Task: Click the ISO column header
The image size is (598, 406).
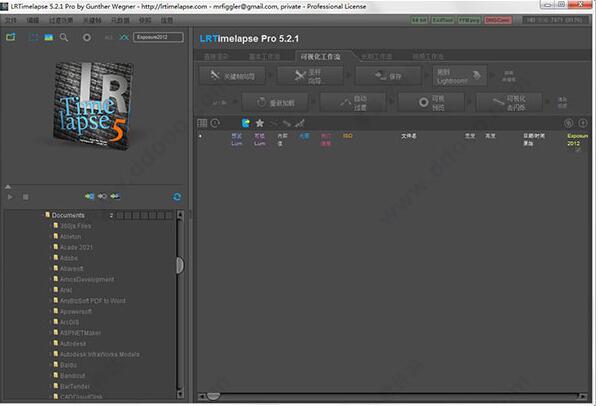Action: (347, 136)
